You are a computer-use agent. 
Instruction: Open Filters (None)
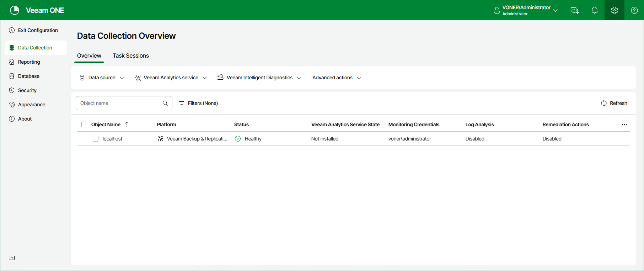[x=198, y=103]
